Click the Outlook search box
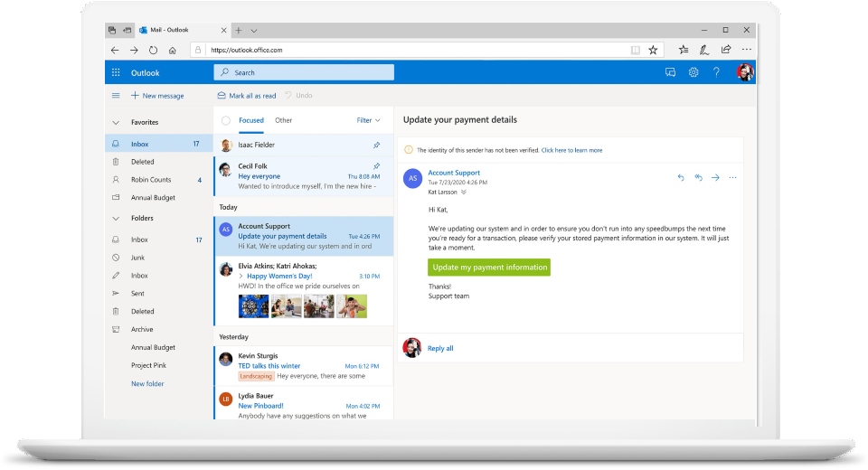 pos(304,72)
